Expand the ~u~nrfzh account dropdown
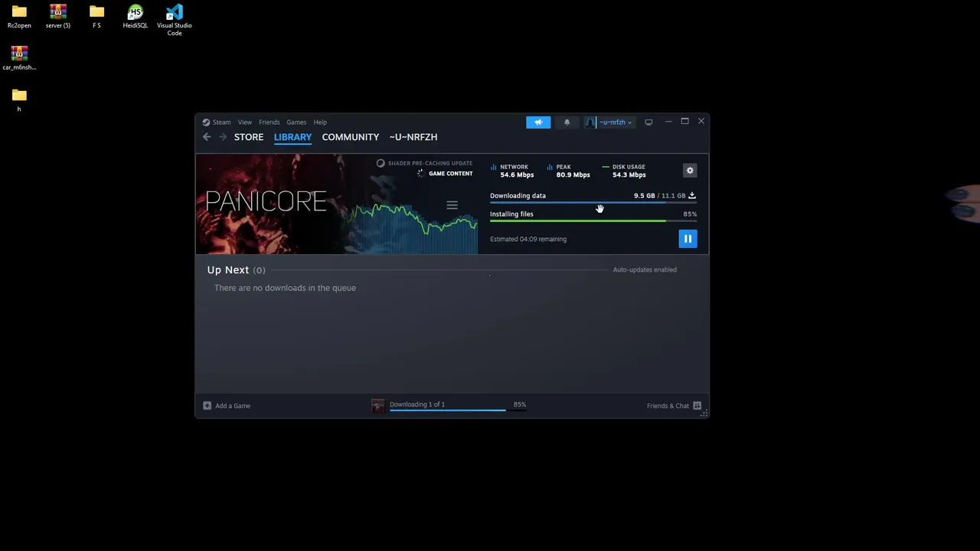This screenshot has height=551, width=980. click(616, 122)
